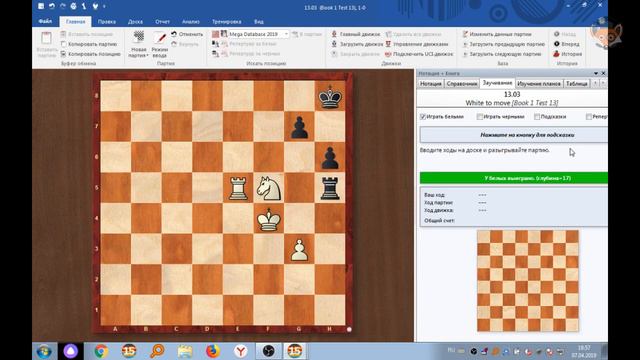Switch to the Анализ ribbon tab
Image resolution: width=640 pixels, height=360 pixels.
click(x=191, y=22)
